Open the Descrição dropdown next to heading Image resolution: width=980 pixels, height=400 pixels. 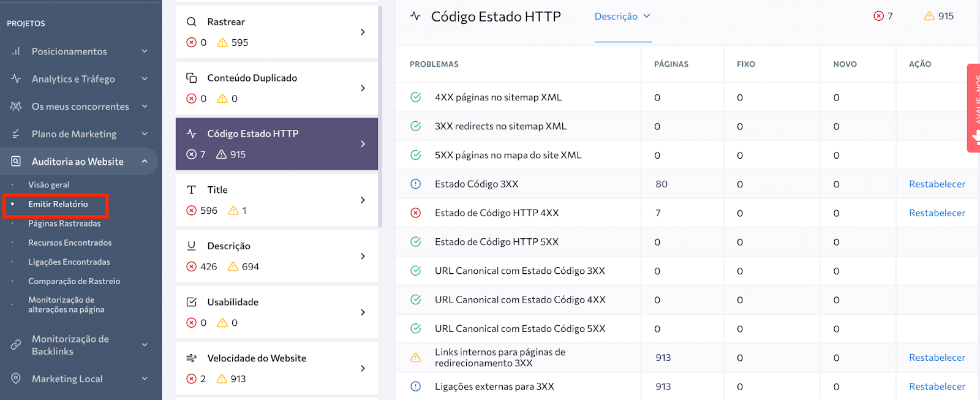pos(622,17)
